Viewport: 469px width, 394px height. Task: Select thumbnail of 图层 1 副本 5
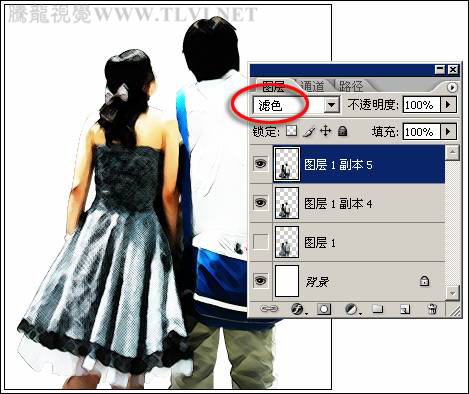pos(287,164)
